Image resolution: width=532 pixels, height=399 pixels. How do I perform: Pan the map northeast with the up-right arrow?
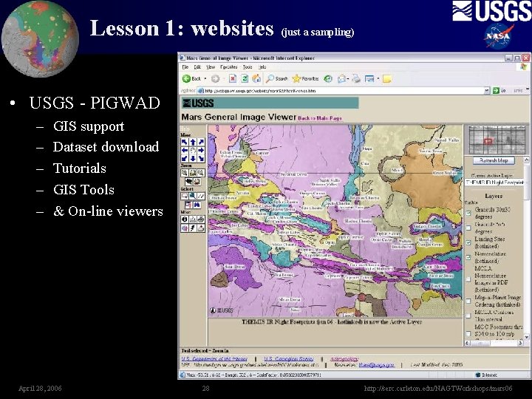(x=201, y=142)
